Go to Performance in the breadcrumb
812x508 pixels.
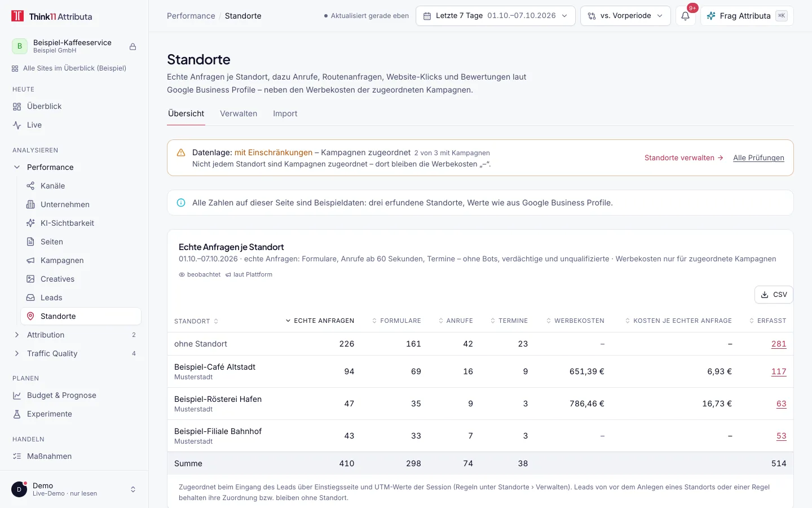tap(191, 16)
